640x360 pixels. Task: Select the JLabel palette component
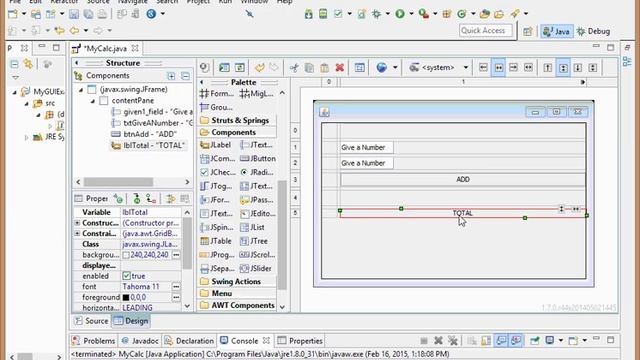click(216, 145)
